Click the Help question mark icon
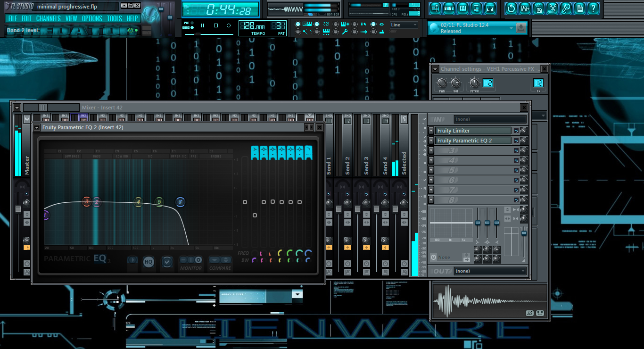This screenshot has width=644, height=349. 594,8
